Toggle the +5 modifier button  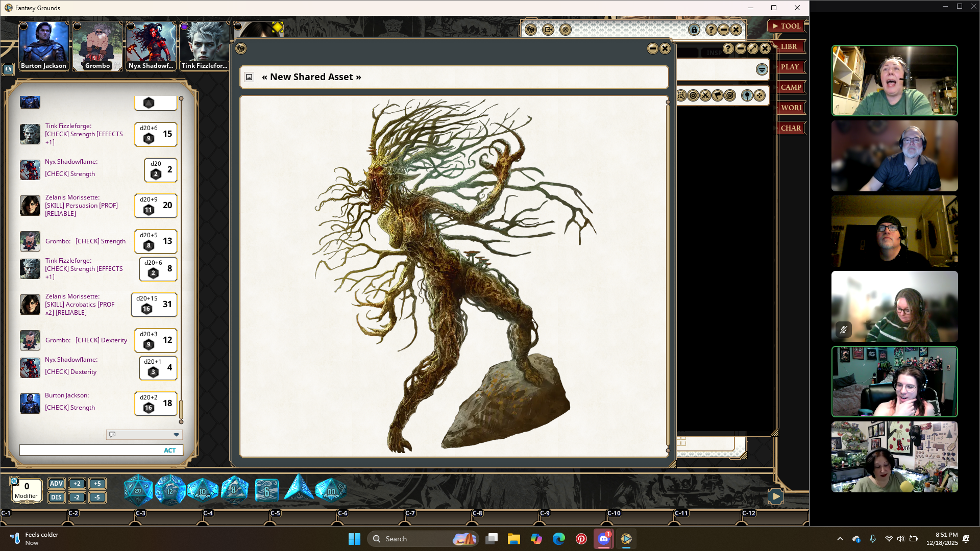[97, 484]
